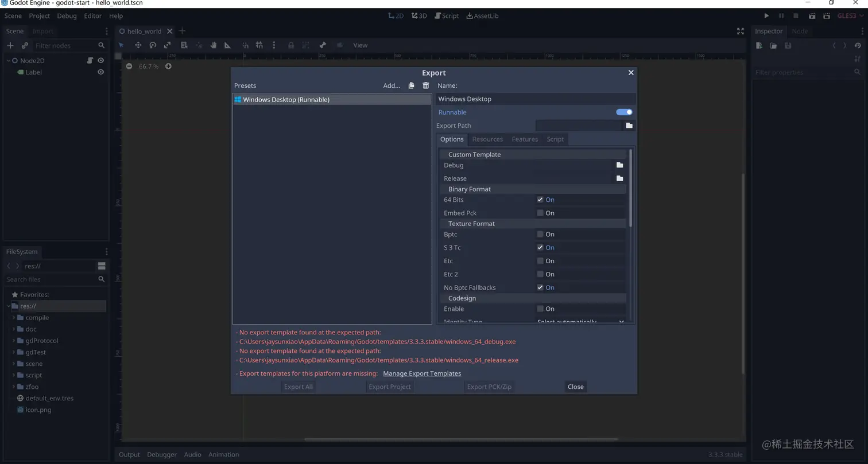Open the GLES3 renderer dropdown
868x464 pixels.
click(850, 16)
